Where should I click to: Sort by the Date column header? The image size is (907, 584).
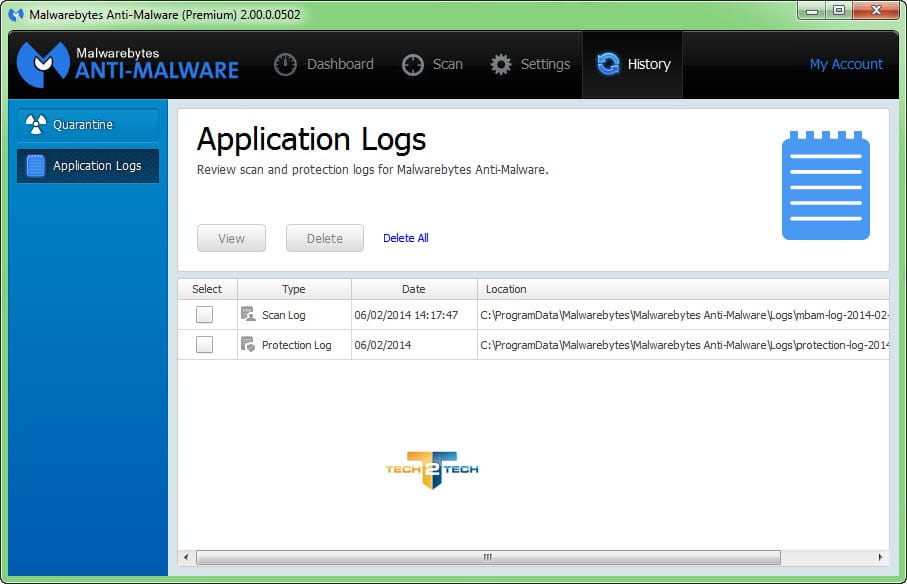point(414,289)
